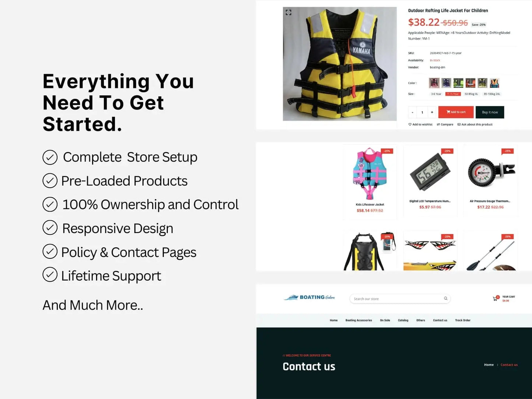This screenshot has height=399, width=532.
Task: Click the Add to cart button
Action: 456,112
